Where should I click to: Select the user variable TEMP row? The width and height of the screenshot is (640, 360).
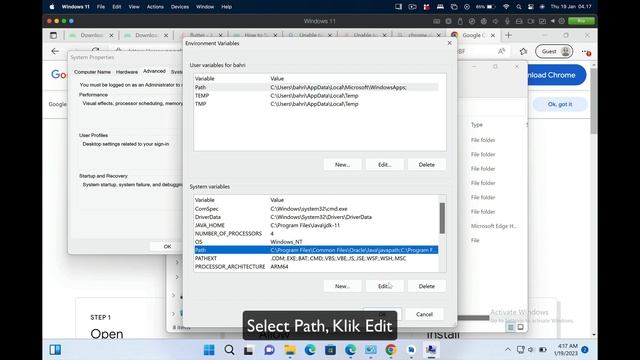(x=316, y=96)
